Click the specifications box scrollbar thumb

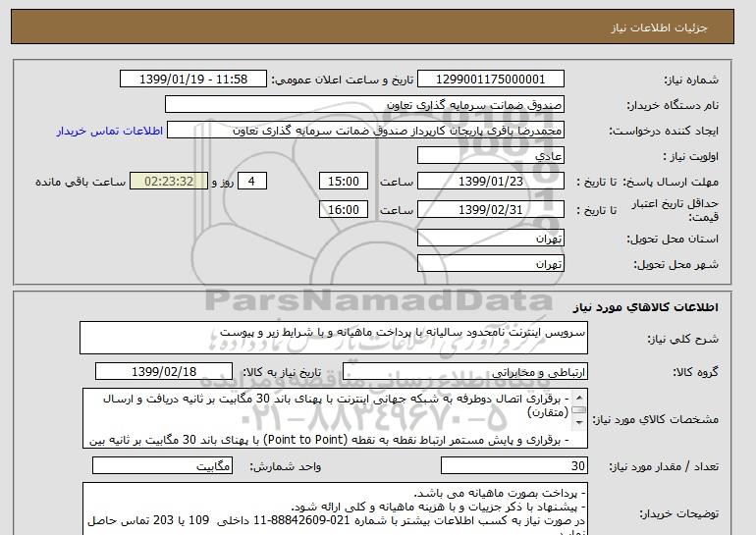(579, 410)
